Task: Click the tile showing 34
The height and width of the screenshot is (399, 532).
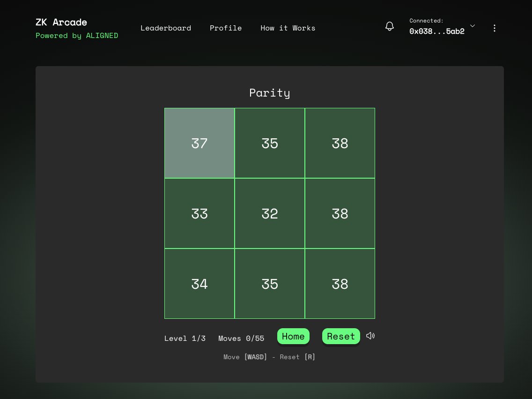Action: (199, 284)
